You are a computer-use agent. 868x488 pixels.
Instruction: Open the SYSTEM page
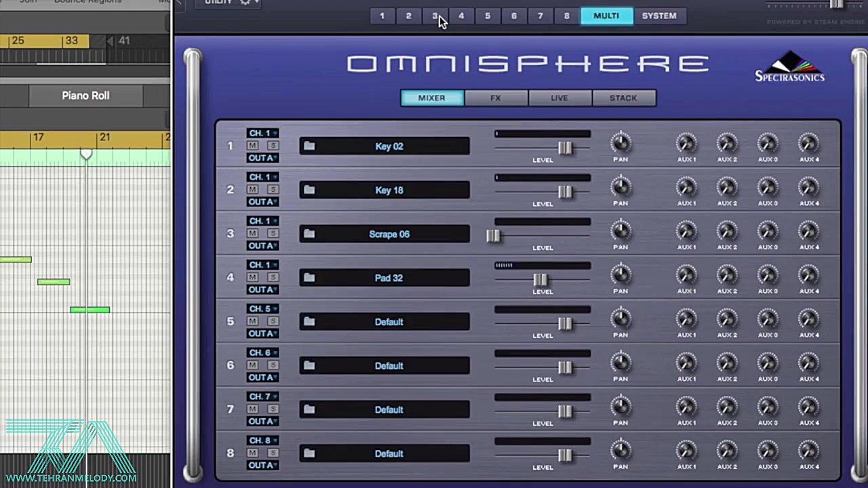(659, 16)
